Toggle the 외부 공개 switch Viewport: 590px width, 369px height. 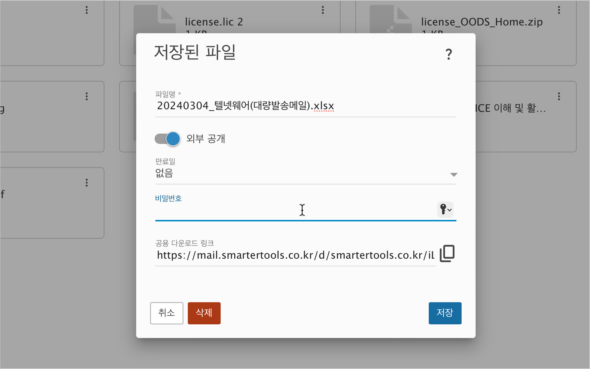point(167,139)
